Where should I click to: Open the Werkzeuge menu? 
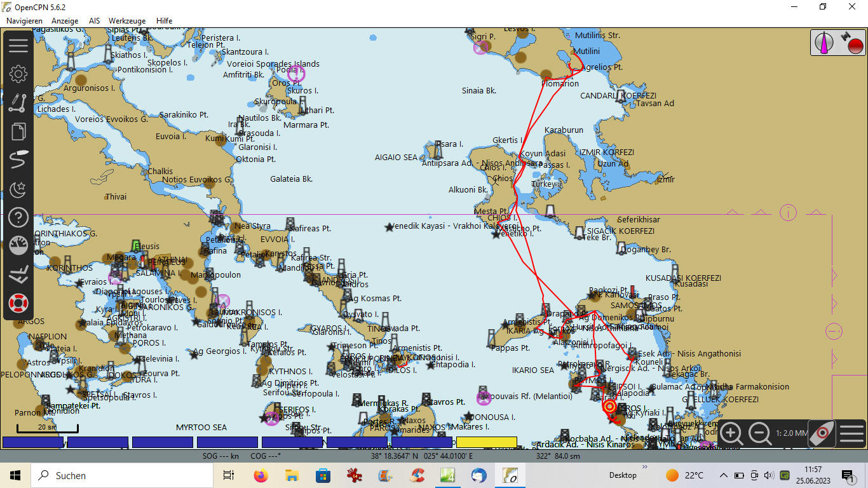tap(127, 20)
